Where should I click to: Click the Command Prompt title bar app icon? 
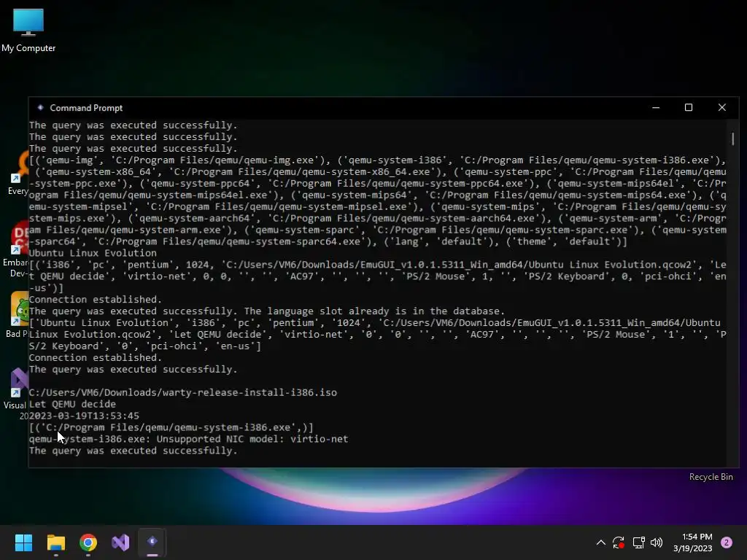pos(41,108)
